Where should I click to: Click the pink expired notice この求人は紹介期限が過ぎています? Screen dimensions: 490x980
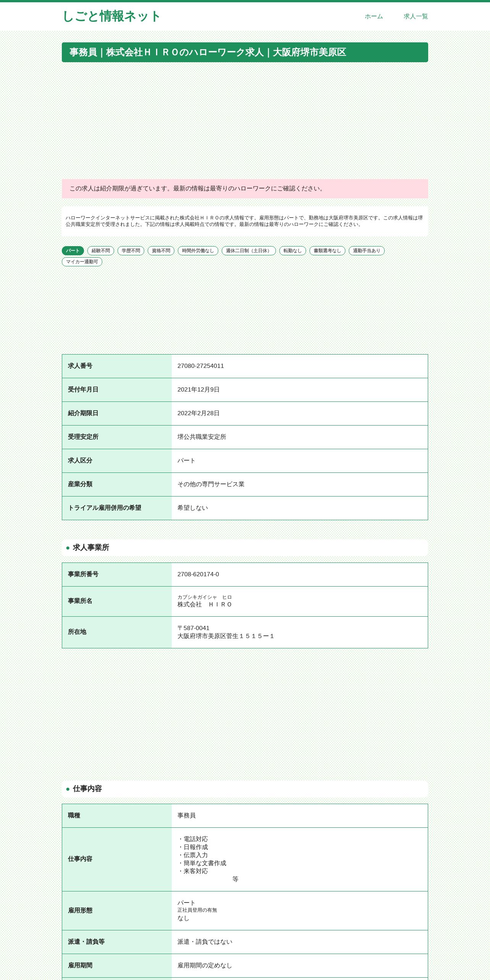pos(245,189)
